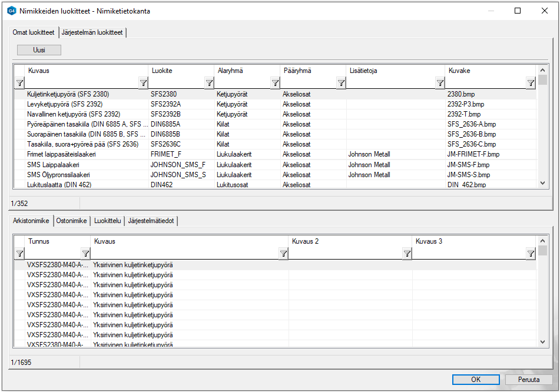The image size is (560, 392).
Task: Click the Alaryhmä column filter icon
Action: [275, 84]
